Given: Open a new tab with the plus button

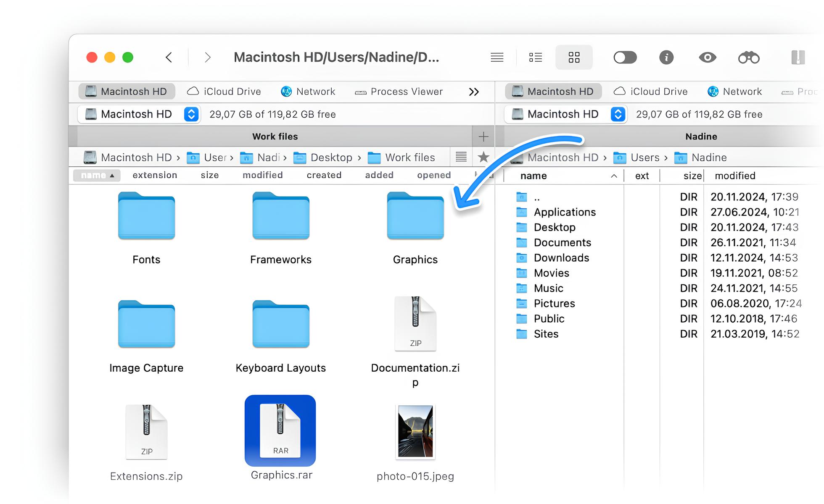Looking at the screenshot, I should [483, 136].
